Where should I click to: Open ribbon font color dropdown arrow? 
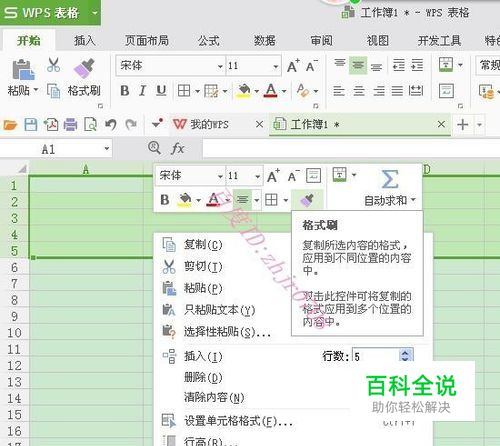click(x=284, y=91)
